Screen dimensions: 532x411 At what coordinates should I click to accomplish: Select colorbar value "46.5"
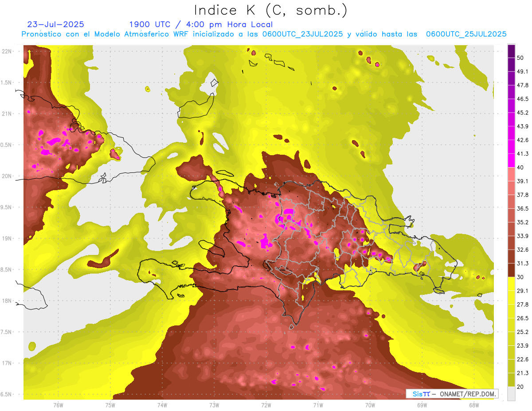click(x=523, y=99)
